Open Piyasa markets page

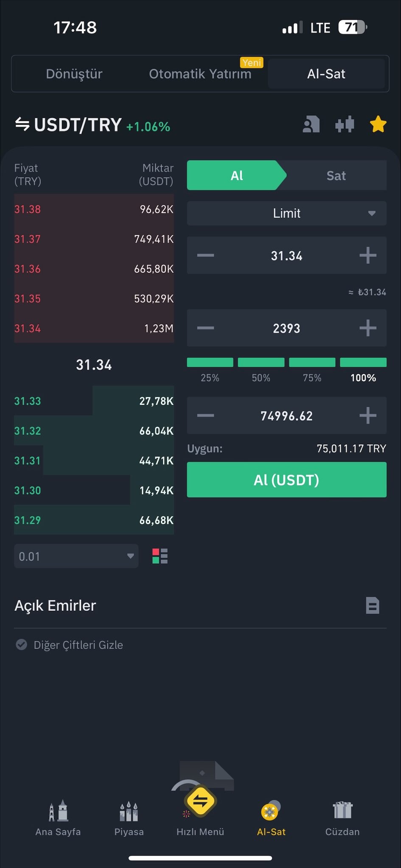tap(129, 818)
